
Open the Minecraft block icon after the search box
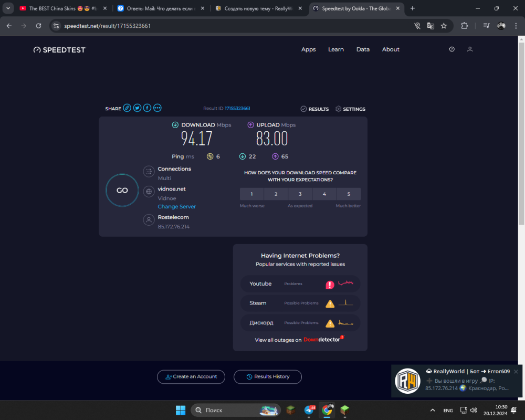coord(291,410)
